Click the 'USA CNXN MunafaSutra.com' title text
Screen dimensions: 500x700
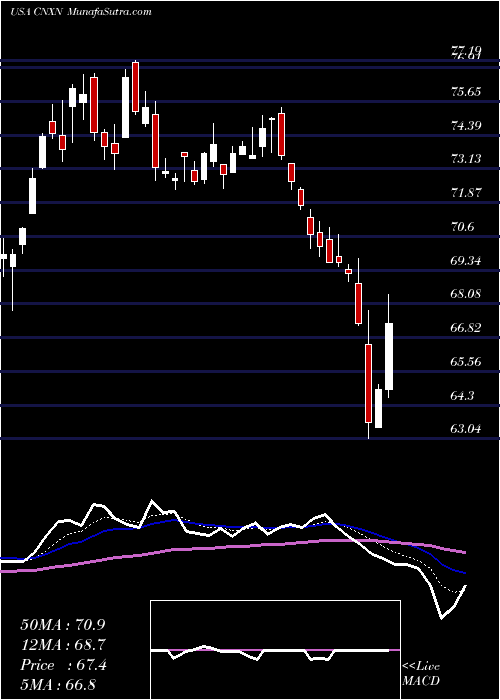[80, 12]
